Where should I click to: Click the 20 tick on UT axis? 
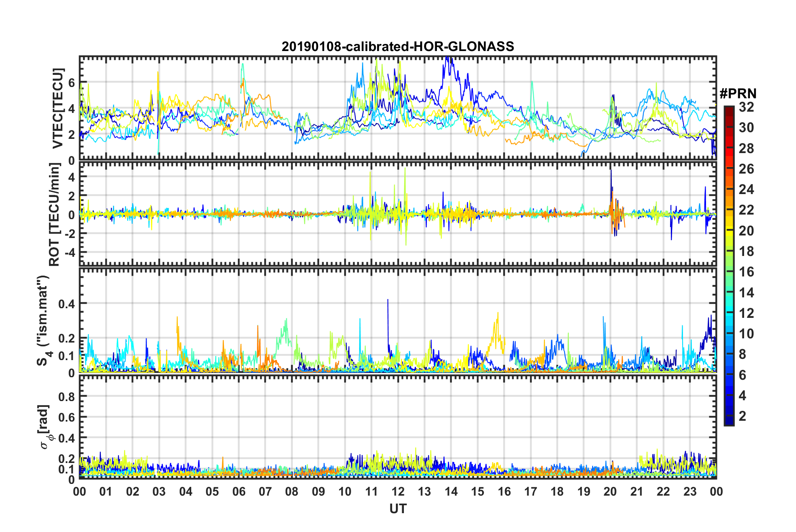tap(610, 491)
